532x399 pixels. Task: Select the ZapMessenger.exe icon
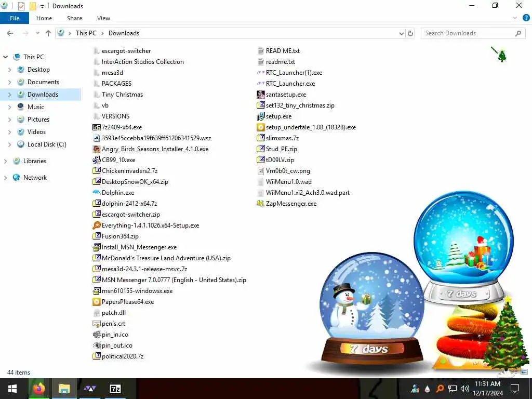coord(261,204)
